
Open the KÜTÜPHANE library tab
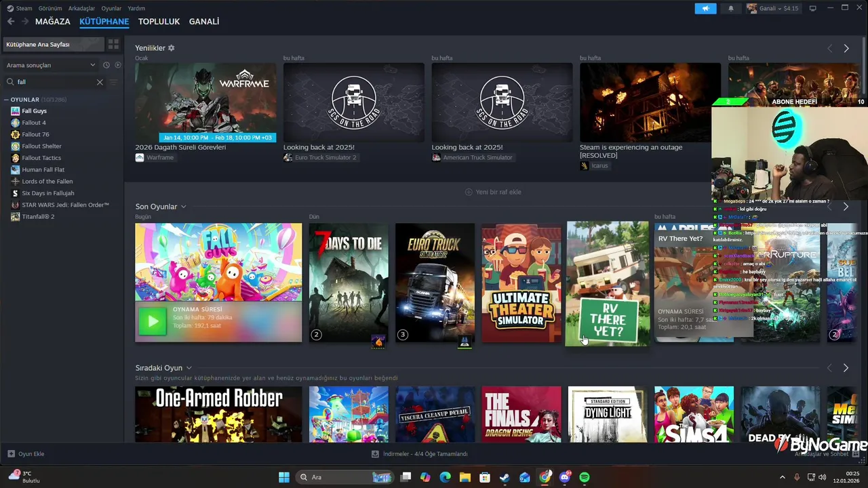tap(104, 22)
